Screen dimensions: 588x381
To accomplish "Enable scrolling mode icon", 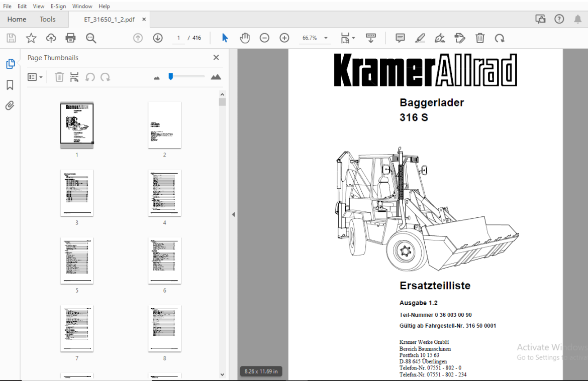I will click(x=371, y=38).
